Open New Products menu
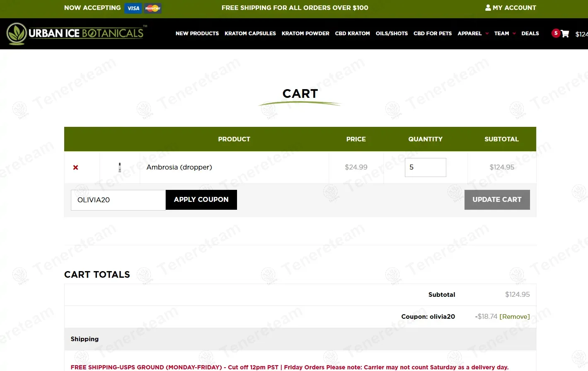Viewport: 588px width, 371px height. (x=197, y=34)
